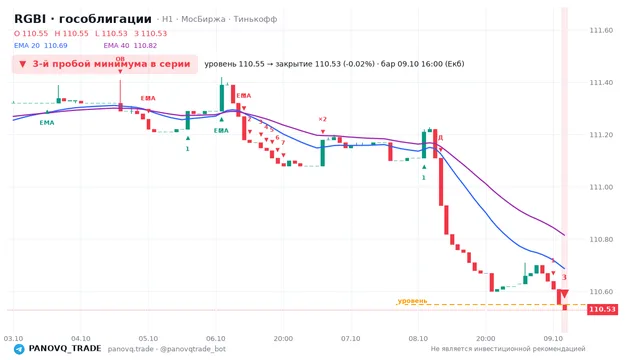Click the "111.20" price axis label
The height and width of the screenshot is (360, 640).
click(x=601, y=135)
